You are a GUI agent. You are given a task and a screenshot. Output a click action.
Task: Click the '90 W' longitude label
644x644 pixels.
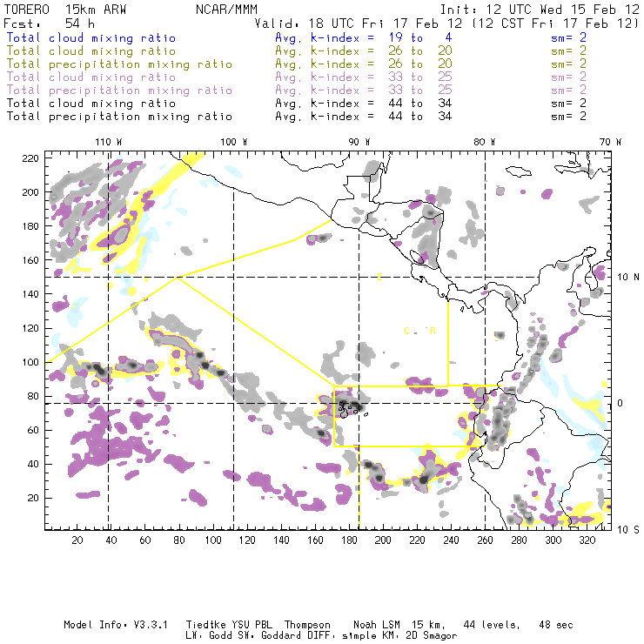(359, 142)
